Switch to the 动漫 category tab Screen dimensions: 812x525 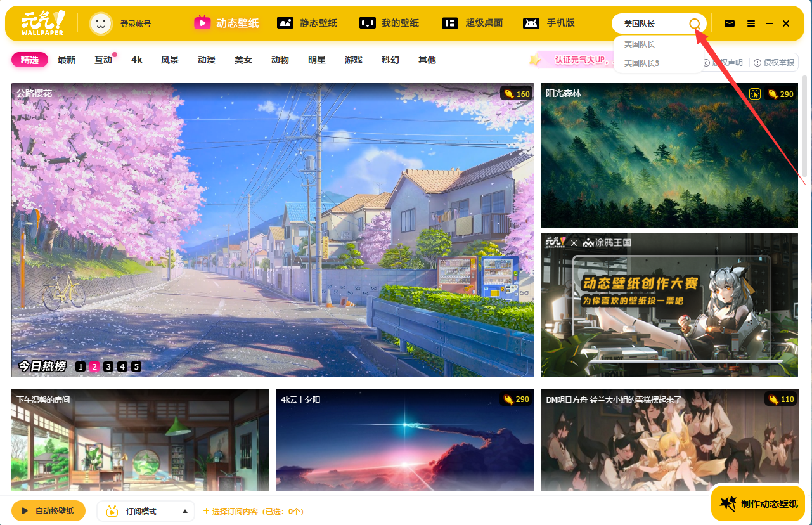207,60
